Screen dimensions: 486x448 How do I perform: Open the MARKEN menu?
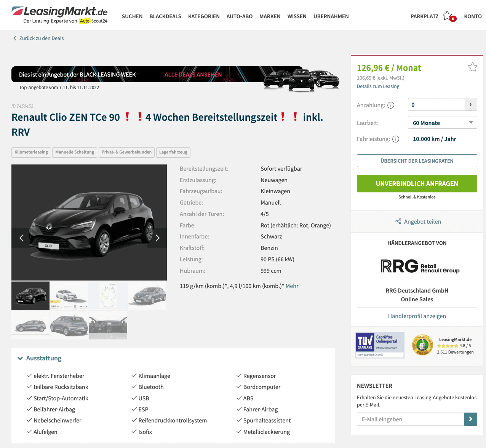coord(270,16)
